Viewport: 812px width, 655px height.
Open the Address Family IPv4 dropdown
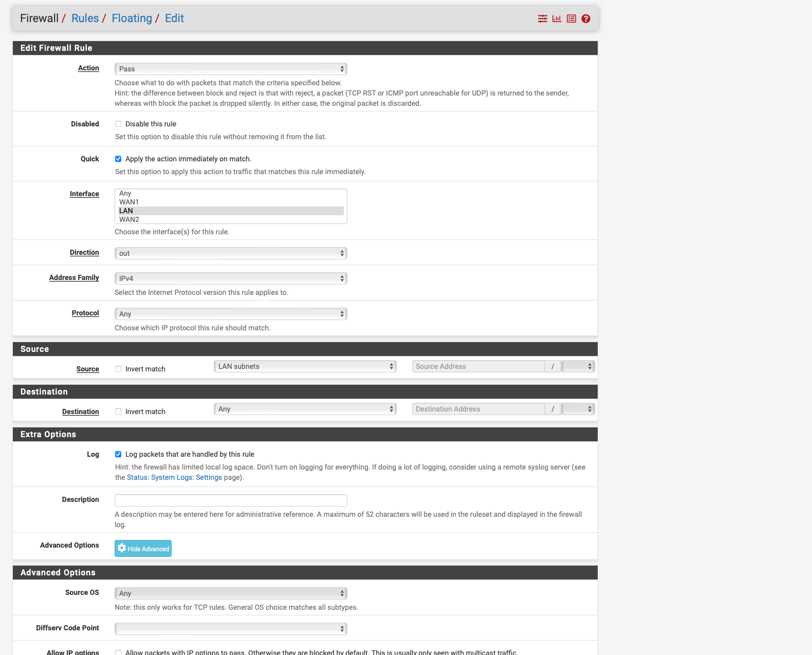[x=231, y=278]
